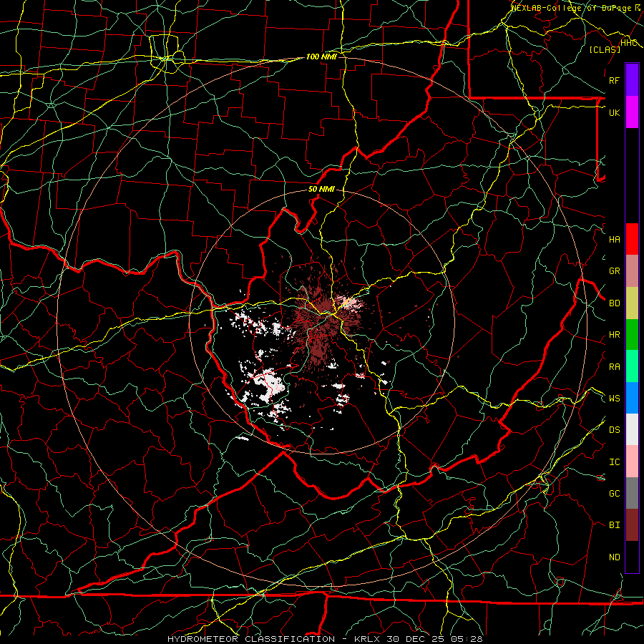Screen dimensions: 644x644
Task: Click the 'GC' legend label
Action: point(615,494)
